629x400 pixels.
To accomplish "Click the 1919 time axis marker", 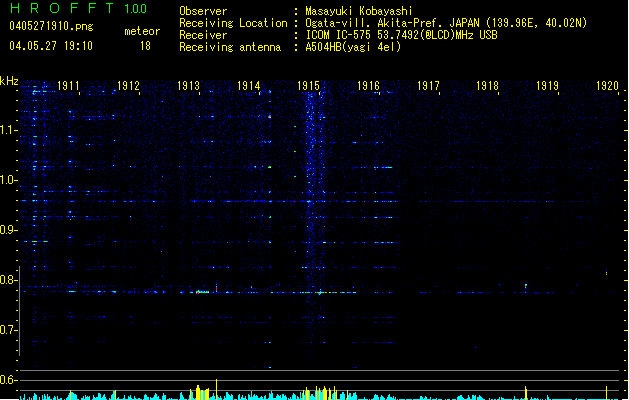I will pos(547,86).
